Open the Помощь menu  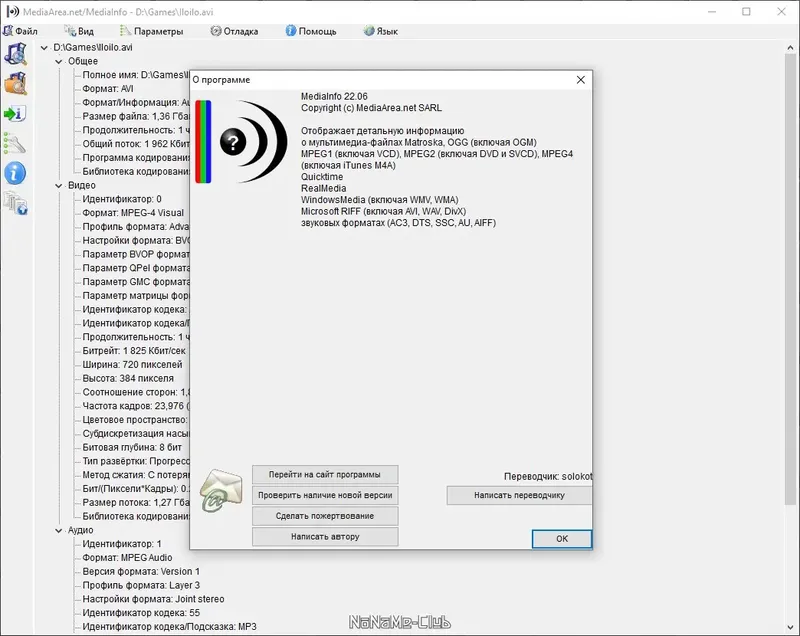[x=311, y=31]
